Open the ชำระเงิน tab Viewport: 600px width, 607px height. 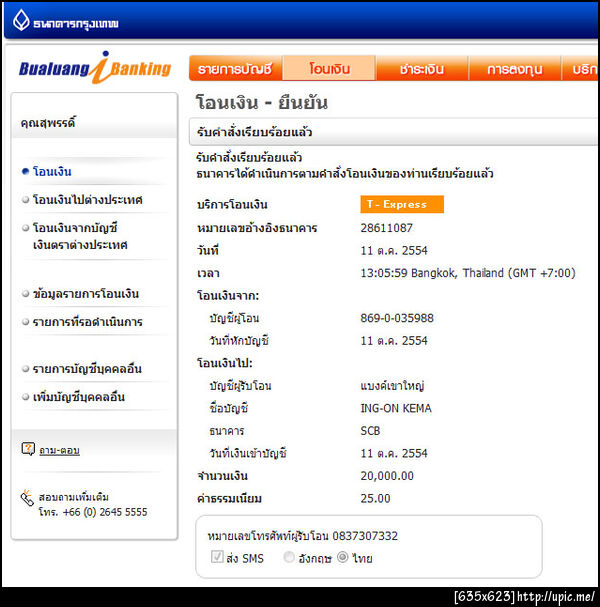tap(422, 69)
